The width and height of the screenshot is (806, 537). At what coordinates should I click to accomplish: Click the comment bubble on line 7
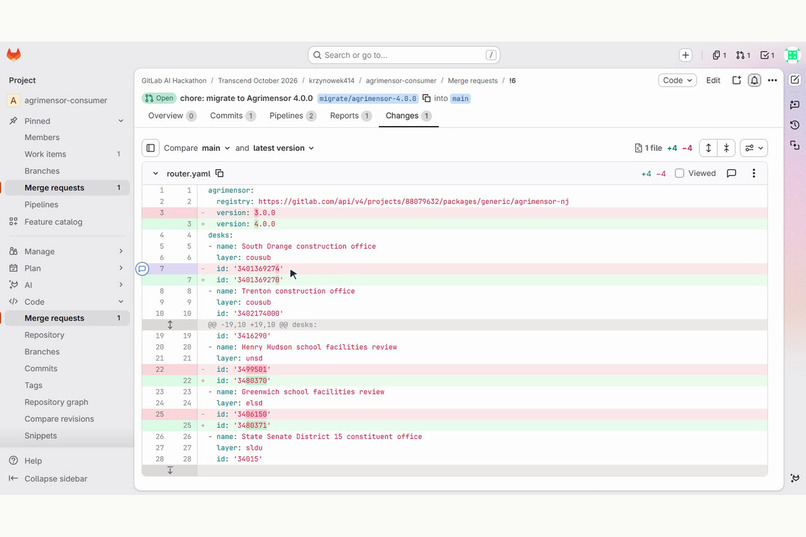click(142, 268)
